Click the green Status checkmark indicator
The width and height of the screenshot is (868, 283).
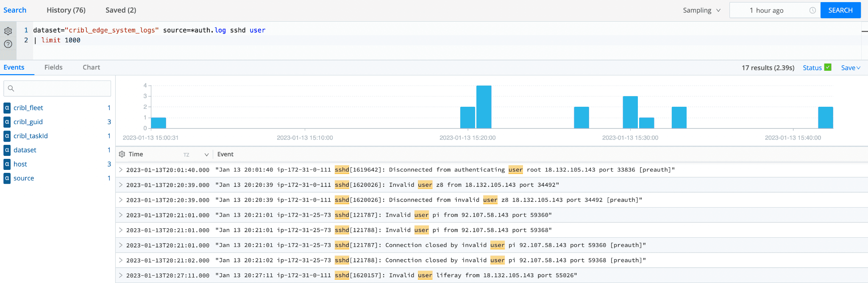click(x=828, y=67)
